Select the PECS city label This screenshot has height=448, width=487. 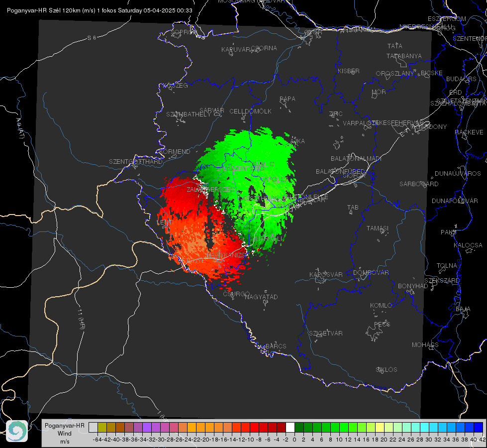(x=382, y=324)
